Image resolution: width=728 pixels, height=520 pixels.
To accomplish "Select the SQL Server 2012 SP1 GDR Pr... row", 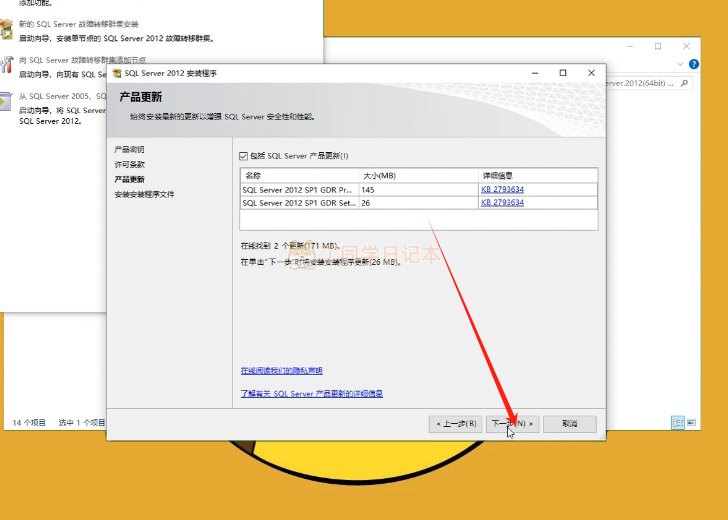I will 298,188.
